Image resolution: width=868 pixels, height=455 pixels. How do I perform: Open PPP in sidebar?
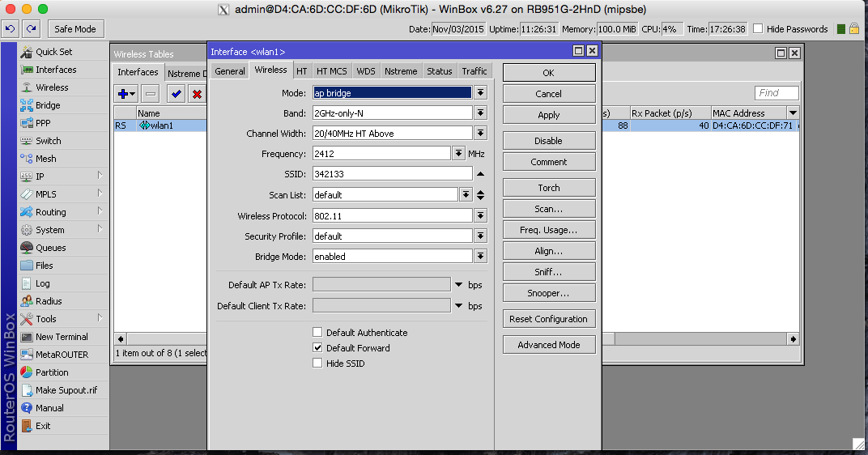point(63,123)
